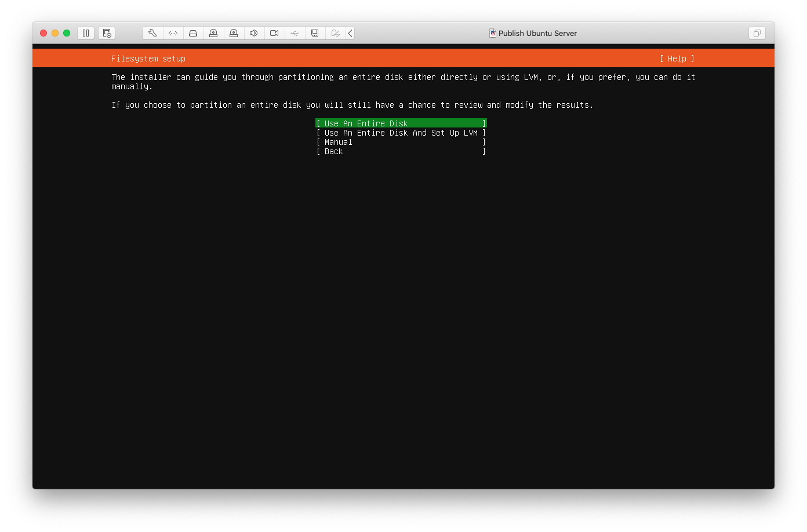Viewport: 807px width, 532px height.
Task: Click the shared folders icon
Action: (335, 33)
